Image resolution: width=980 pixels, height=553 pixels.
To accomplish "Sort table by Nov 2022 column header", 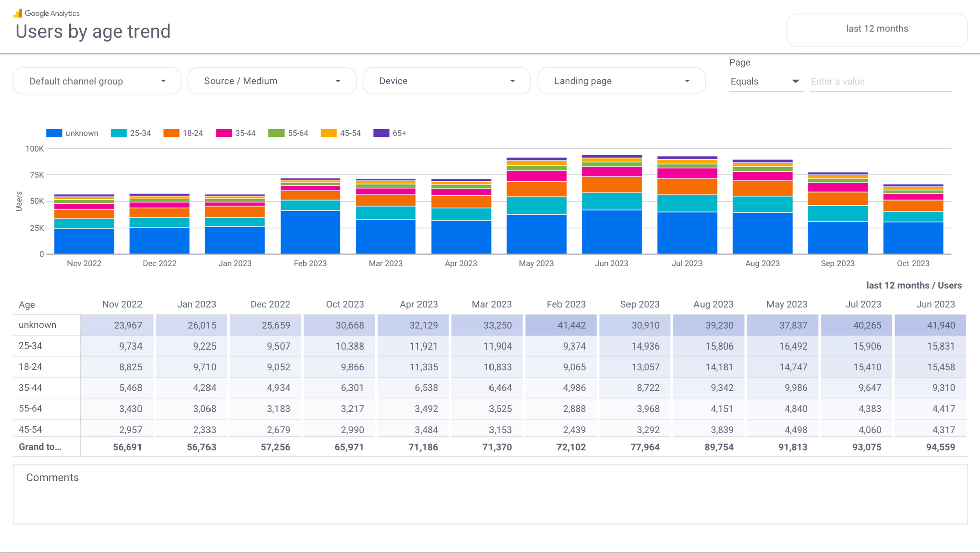I will pos(122,304).
